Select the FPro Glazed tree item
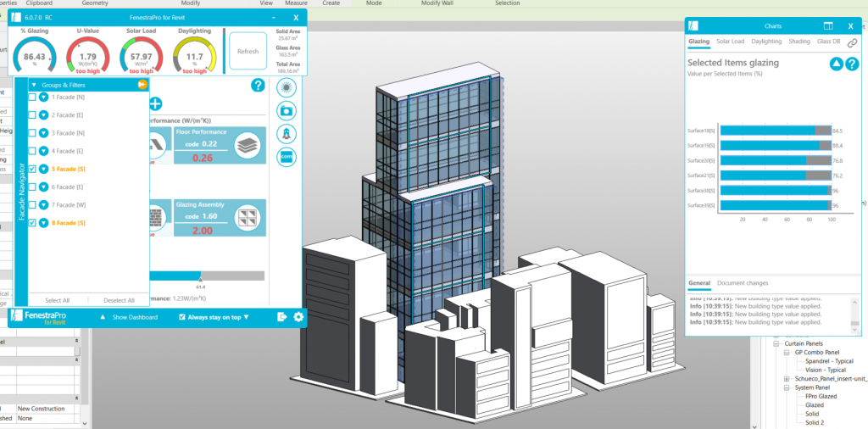This screenshot has height=429, width=868. 821,396
